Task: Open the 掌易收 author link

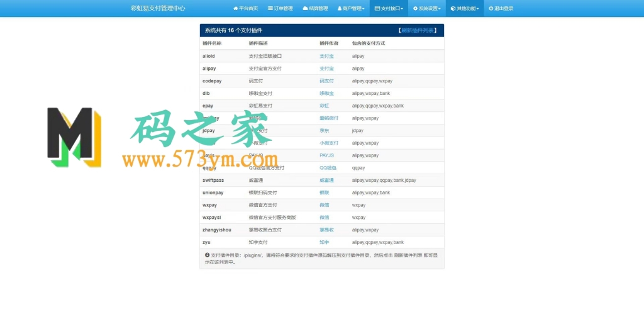Action: (x=326, y=230)
